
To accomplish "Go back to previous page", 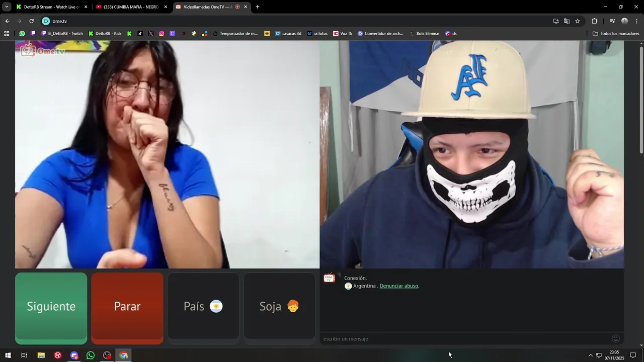I will [x=7, y=21].
